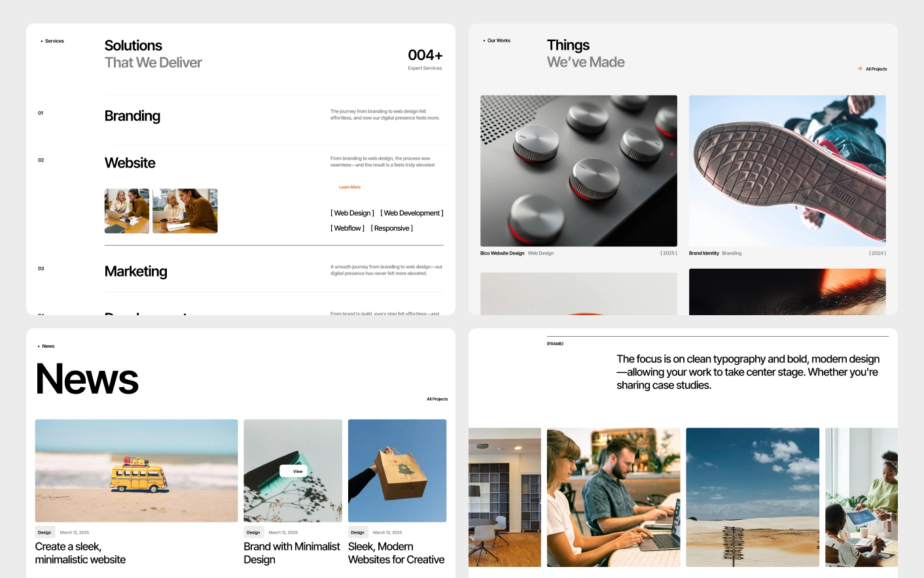The height and width of the screenshot is (578, 924).
Task: Collapse the Website service row
Action: pyautogui.click(x=130, y=163)
